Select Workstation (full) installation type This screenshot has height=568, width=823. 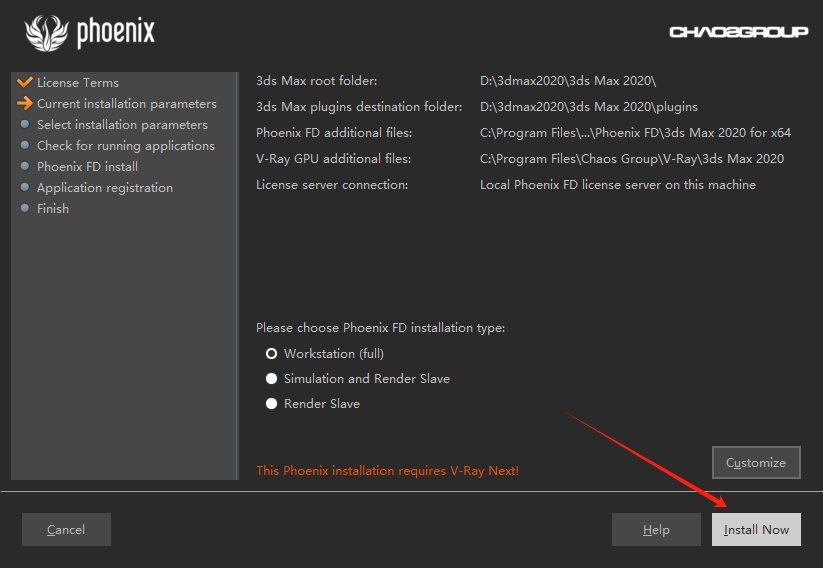tap(271, 354)
